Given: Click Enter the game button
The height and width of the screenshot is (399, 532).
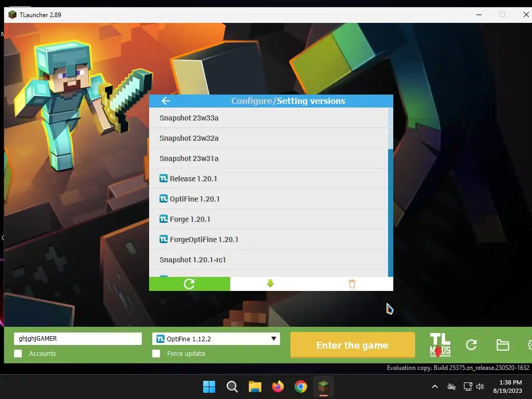Looking at the screenshot, I should 353,345.
